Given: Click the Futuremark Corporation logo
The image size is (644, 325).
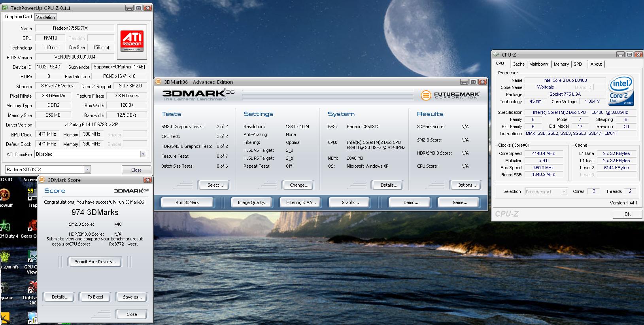Looking at the screenshot, I should 450,95.
